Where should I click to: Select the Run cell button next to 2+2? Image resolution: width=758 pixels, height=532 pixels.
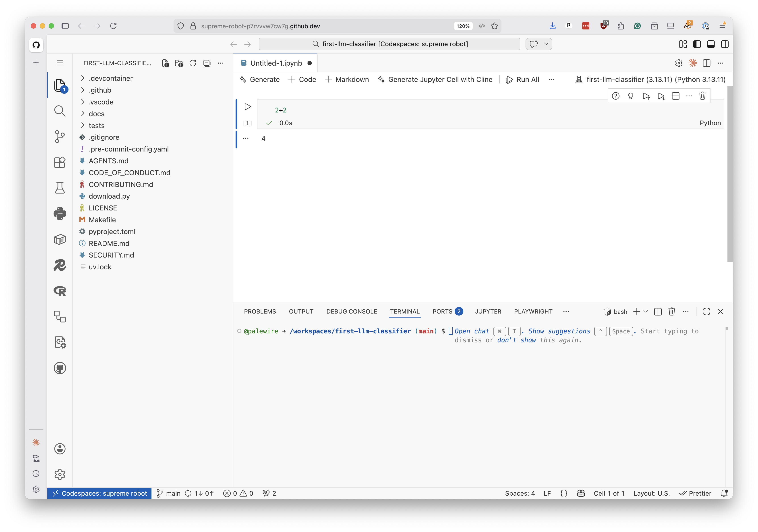click(247, 106)
